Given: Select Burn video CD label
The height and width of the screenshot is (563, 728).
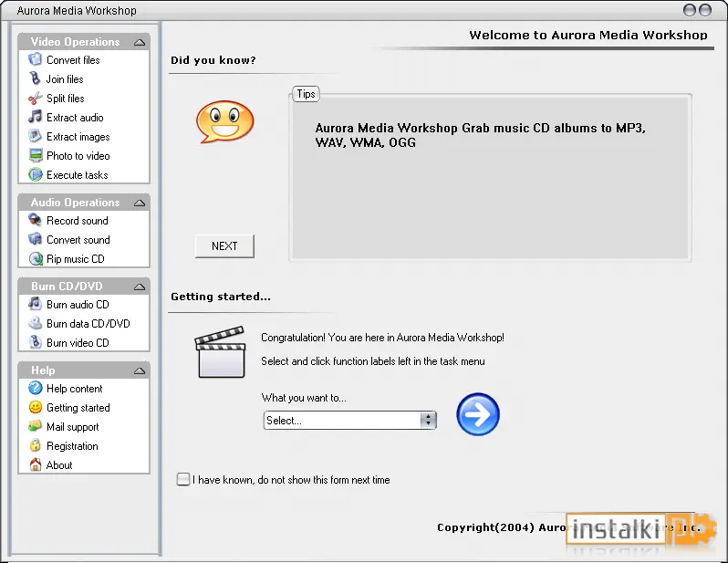Looking at the screenshot, I should [x=78, y=343].
